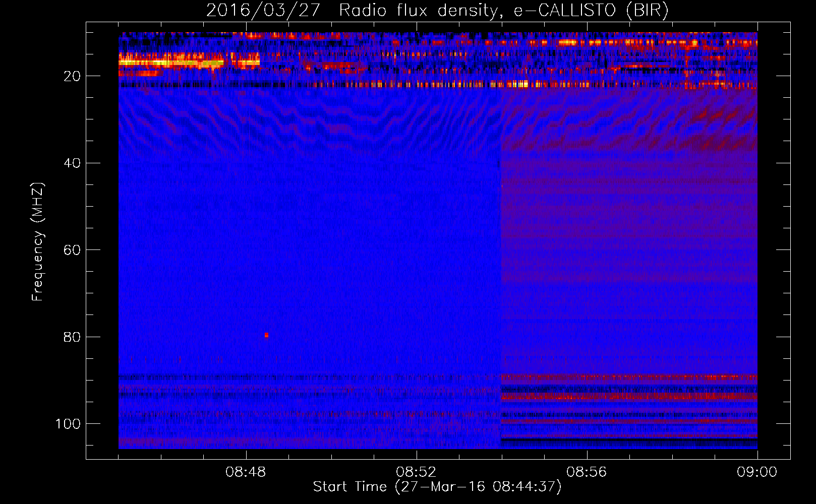Click the 08:48 time tick label

(x=246, y=472)
